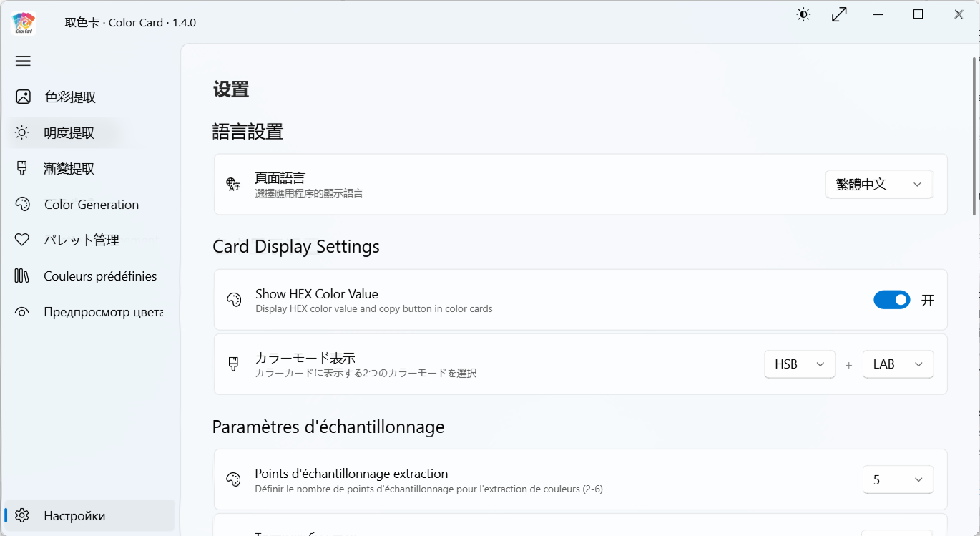Viewport: 980px width, 536px height.
Task: Open the HSB color mode dropdown
Action: point(799,364)
